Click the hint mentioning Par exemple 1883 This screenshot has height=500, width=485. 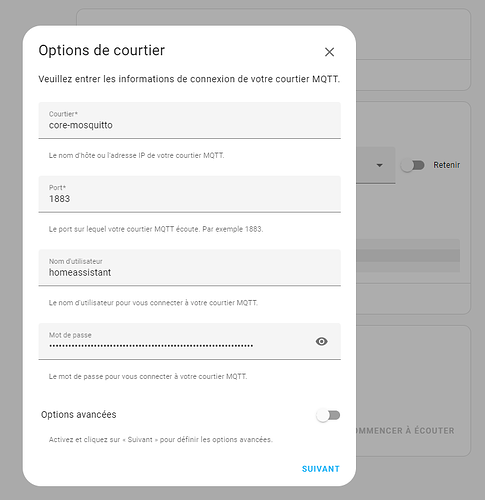click(156, 229)
